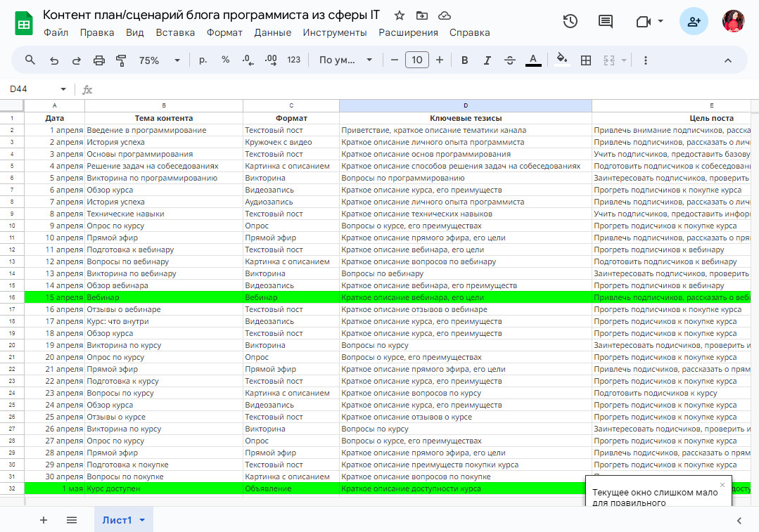Open the Google Sheets home icon
The height and width of the screenshot is (532, 759).
(24, 24)
